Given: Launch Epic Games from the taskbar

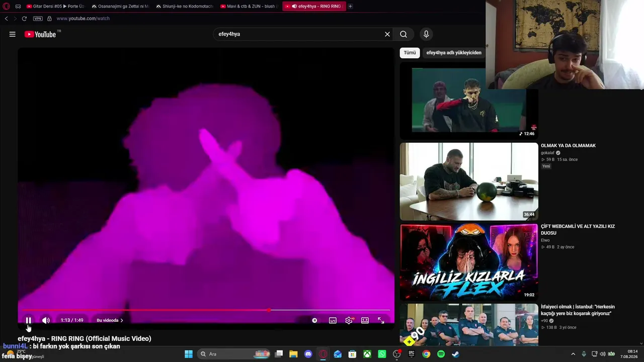Looking at the screenshot, I should [x=412, y=354].
